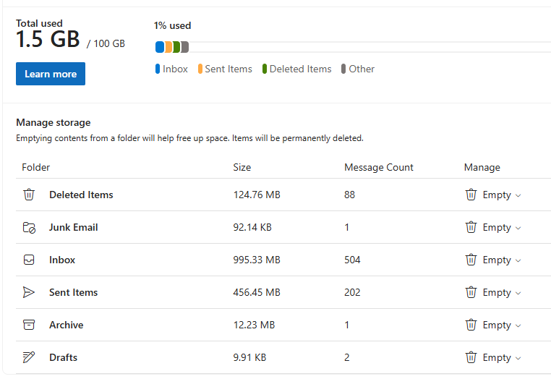This screenshot has width=551, height=392.
Task: Click the Message Count column header
Action: (379, 167)
